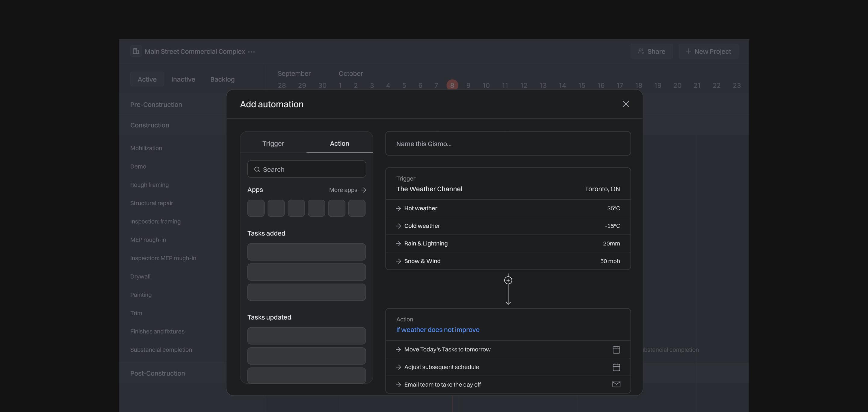Click the mail icon for Email team
Image resolution: width=868 pixels, height=412 pixels.
pyautogui.click(x=616, y=384)
